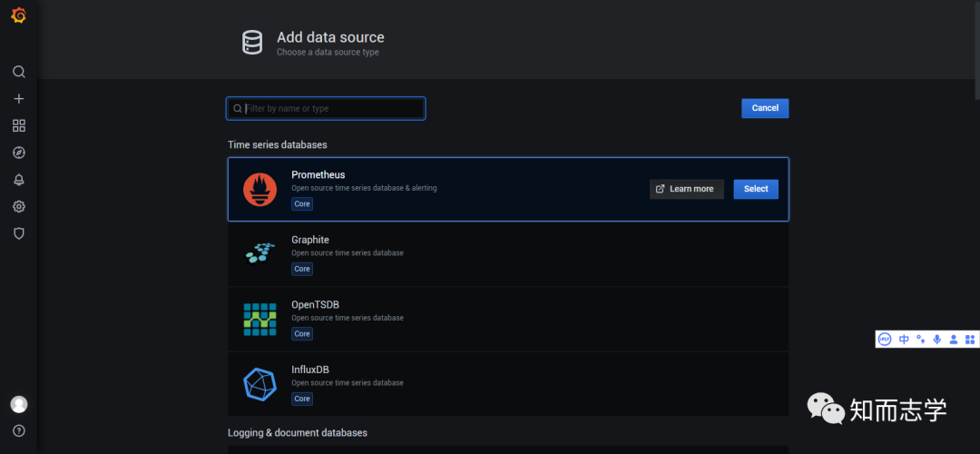
Task: Click the Prometheus flame logo
Action: click(x=260, y=189)
